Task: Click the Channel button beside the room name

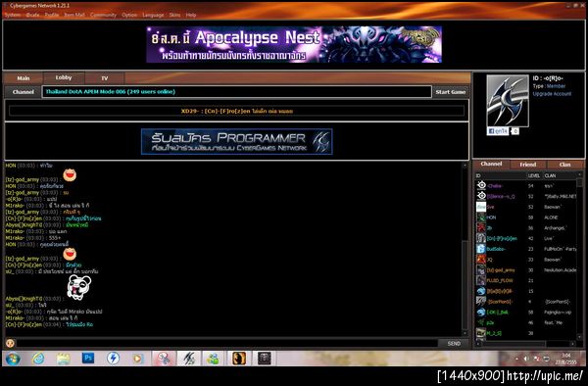Action: click(x=24, y=92)
